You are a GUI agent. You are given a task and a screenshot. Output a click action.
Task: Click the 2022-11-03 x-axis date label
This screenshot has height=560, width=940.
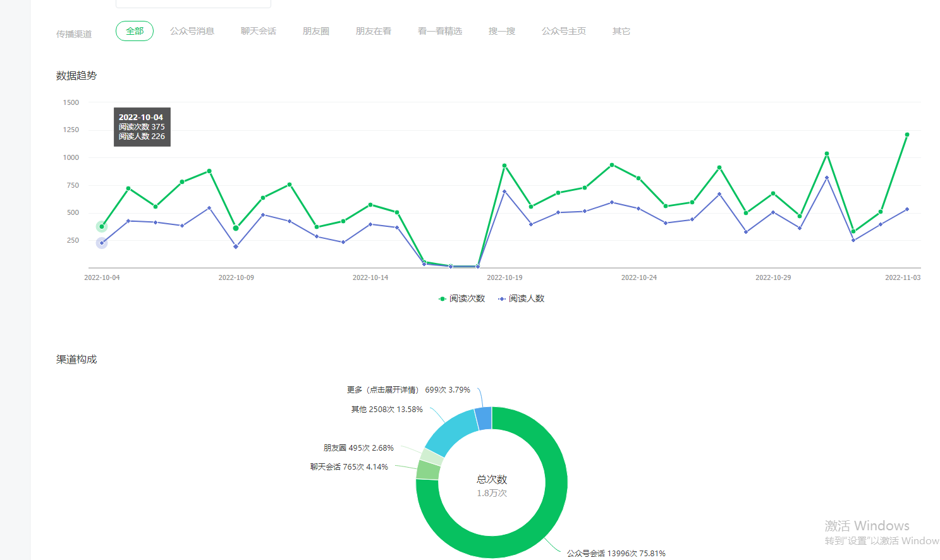pyautogui.click(x=903, y=277)
